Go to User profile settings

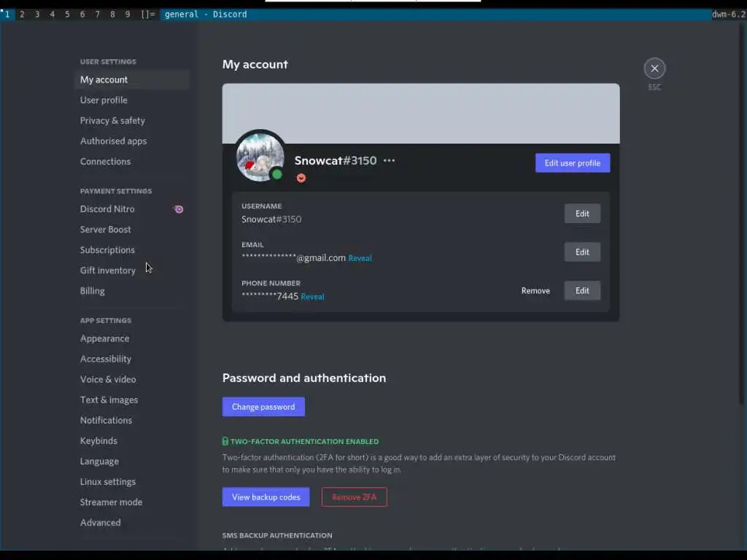point(132,100)
